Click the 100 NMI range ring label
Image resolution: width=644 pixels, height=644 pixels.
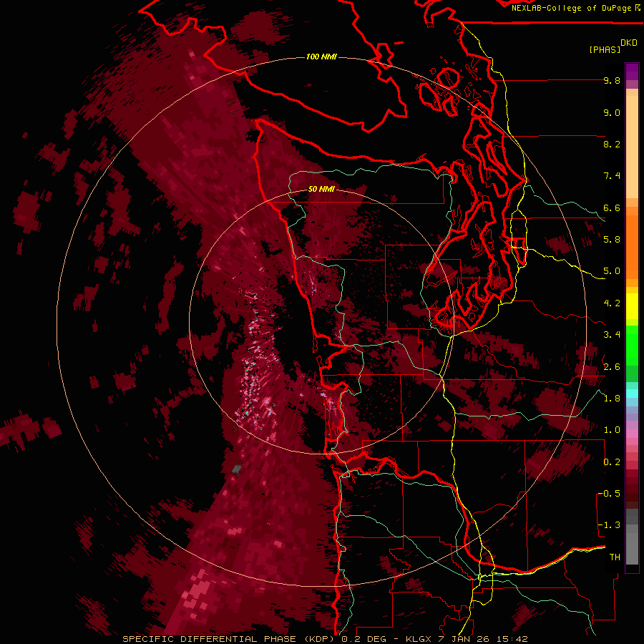(x=321, y=57)
